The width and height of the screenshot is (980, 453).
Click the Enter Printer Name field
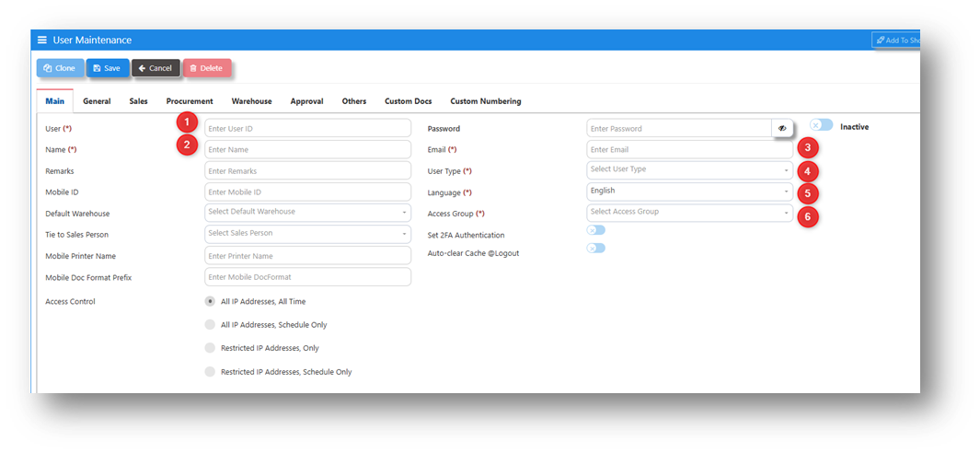click(307, 255)
